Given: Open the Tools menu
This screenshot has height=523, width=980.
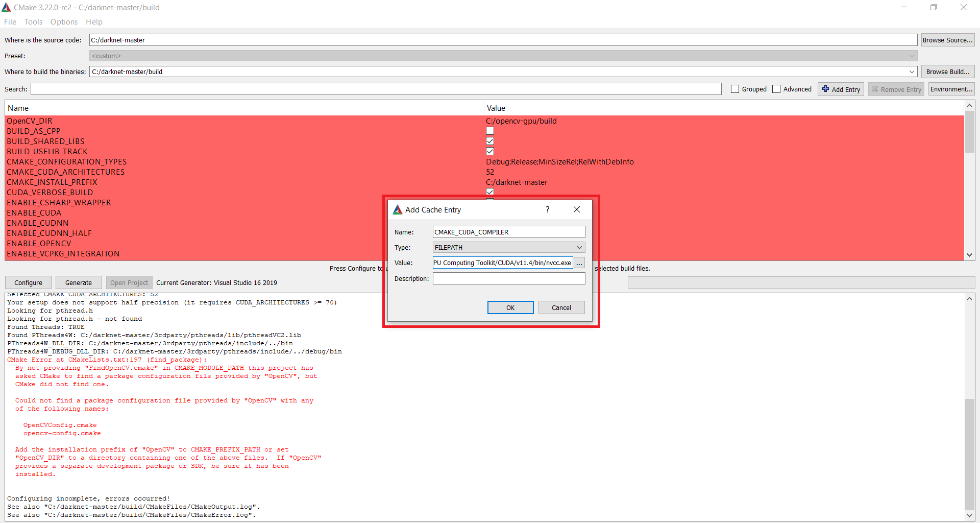Looking at the screenshot, I should (x=33, y=21).
